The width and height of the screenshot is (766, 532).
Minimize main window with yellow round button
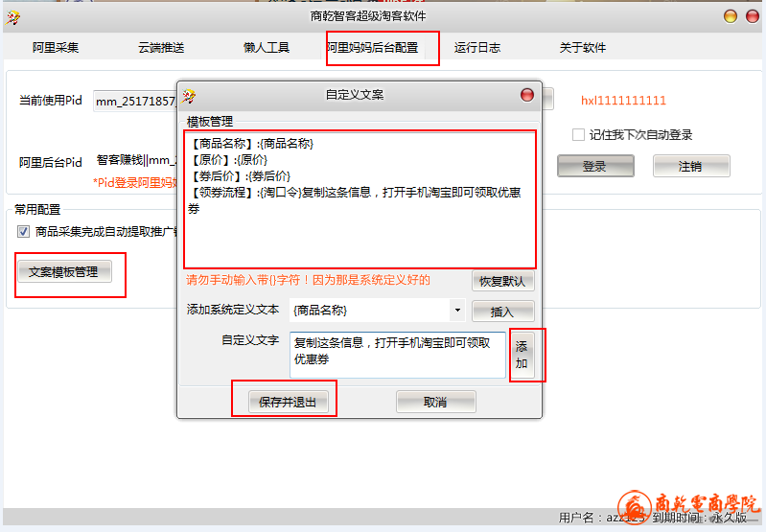click(731, 16)
